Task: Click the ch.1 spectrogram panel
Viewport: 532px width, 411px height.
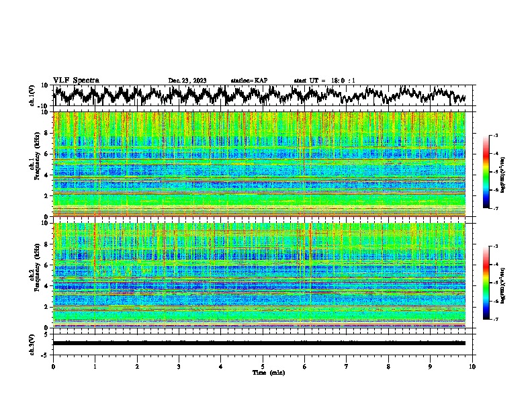Action: pyautogui.click(x=259, y=164)
